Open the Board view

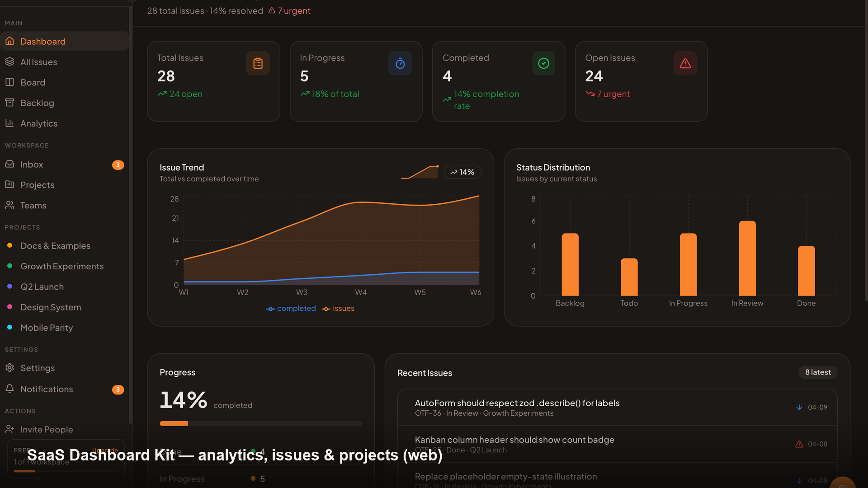tap(65, 82)
